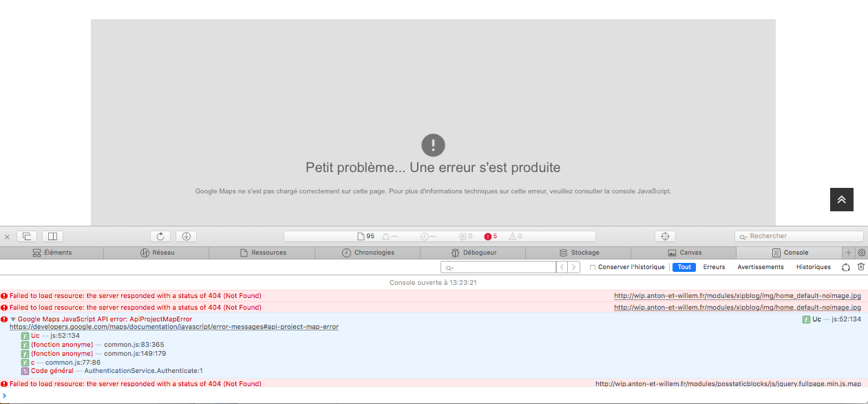Close the Web Inspector panel
Image resolution: width=868 pixels, height=404 pixels.
(x=7, y=236)
